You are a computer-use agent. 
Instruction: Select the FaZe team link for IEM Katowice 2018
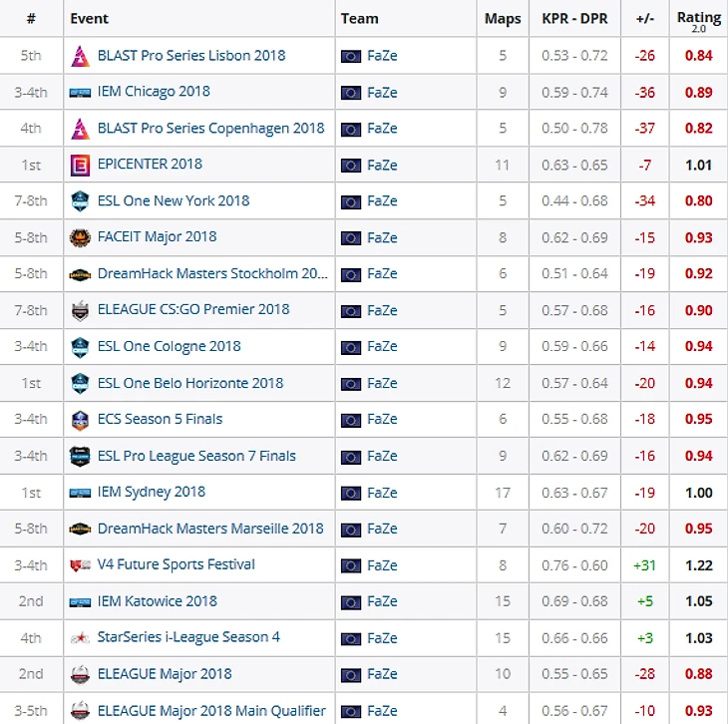click(x=381, y=601)
